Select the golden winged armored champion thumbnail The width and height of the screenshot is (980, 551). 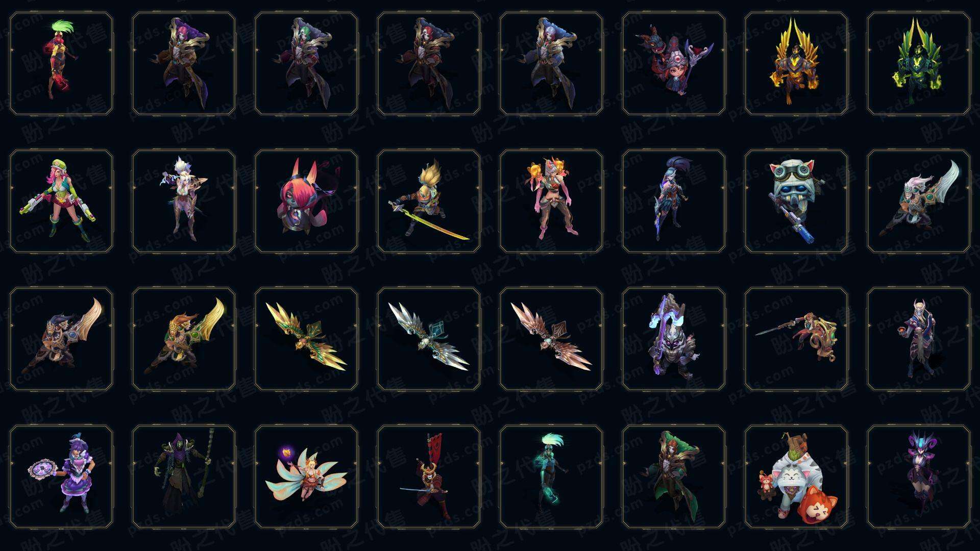796,64
